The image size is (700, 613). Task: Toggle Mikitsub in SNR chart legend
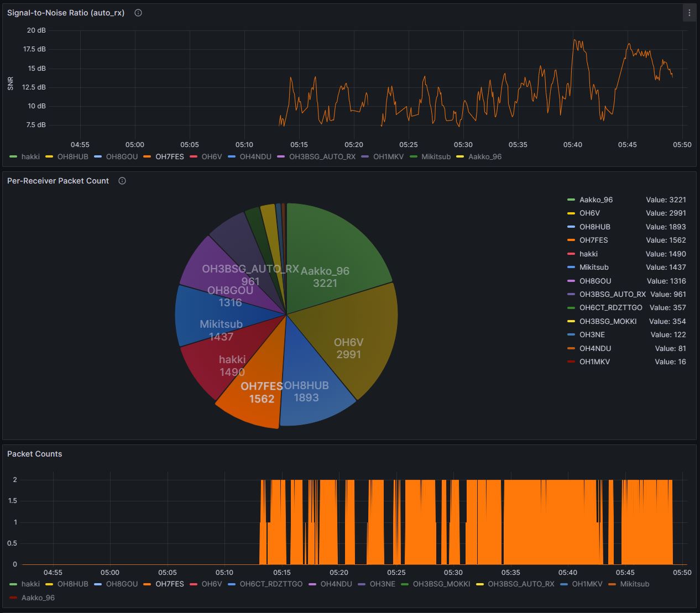coord(435,157)
